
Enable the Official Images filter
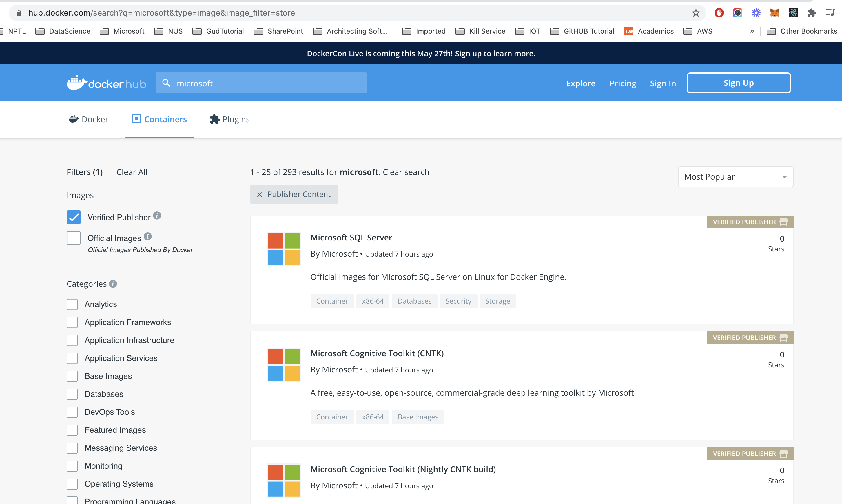[73, 238]
